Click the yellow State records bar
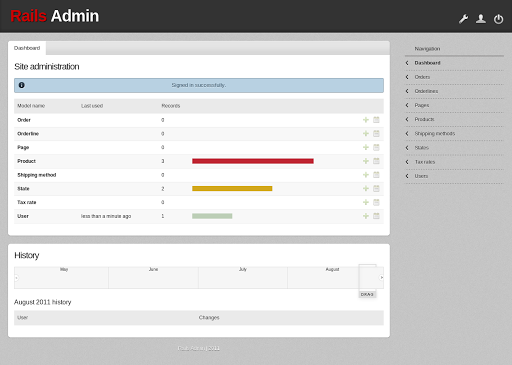The width and height of the screenshot is (512, 365). click(x=232, y=188)
